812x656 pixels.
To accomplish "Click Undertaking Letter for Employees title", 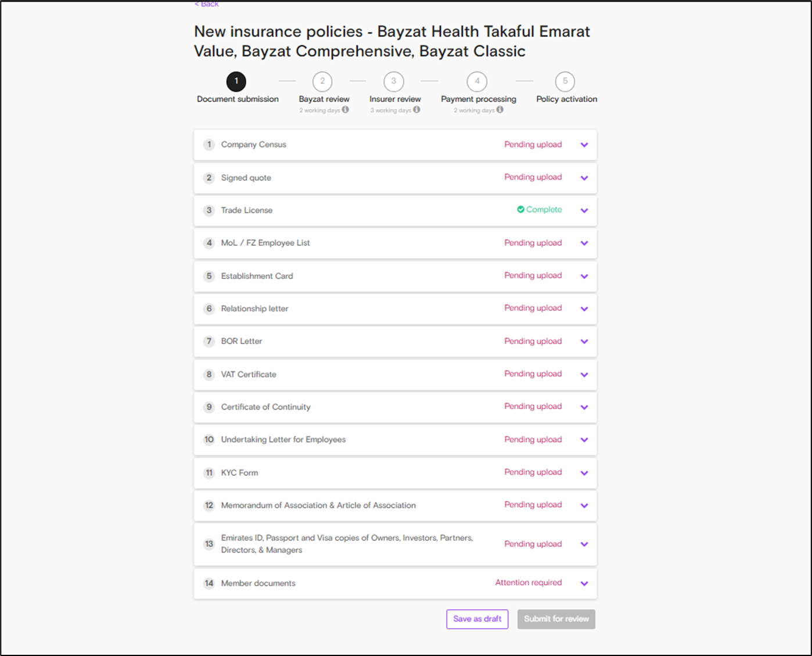I will coord(283,440).
